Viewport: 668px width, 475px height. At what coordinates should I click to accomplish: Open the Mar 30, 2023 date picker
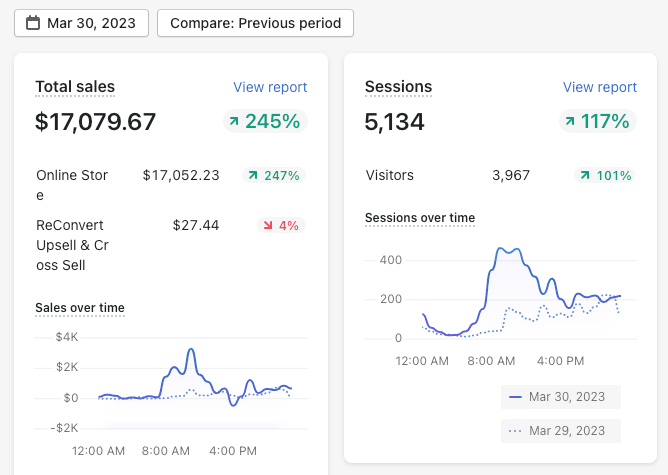click(x=82, y=23)
